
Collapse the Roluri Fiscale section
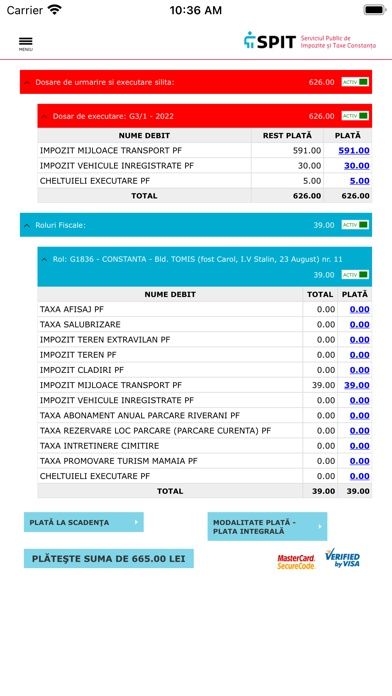tap(27, 225)
